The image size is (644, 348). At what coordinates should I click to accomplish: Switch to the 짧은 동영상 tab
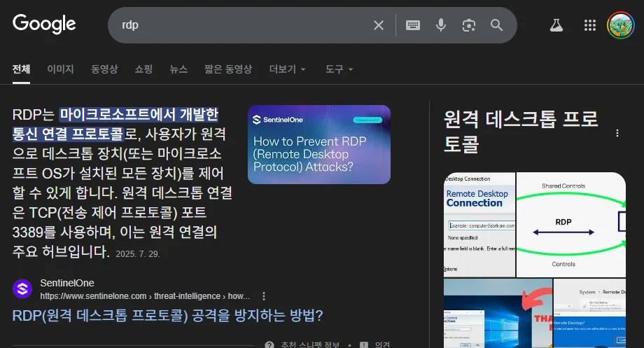point(228,69)
